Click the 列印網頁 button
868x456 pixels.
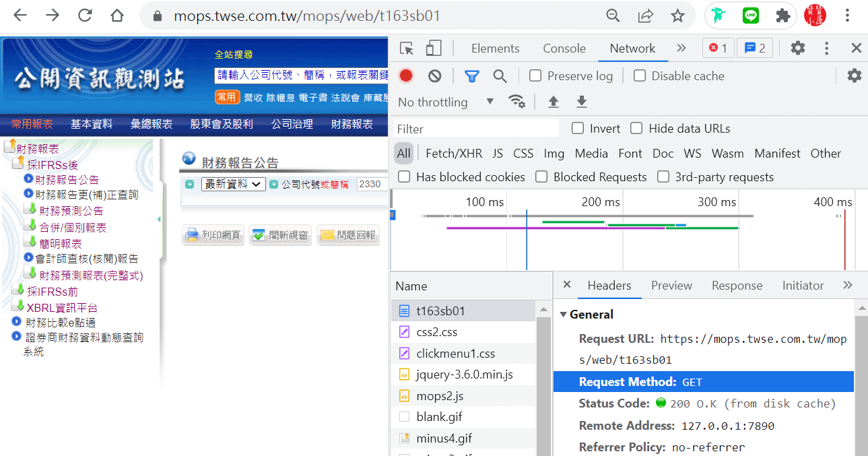click(211, 235)
